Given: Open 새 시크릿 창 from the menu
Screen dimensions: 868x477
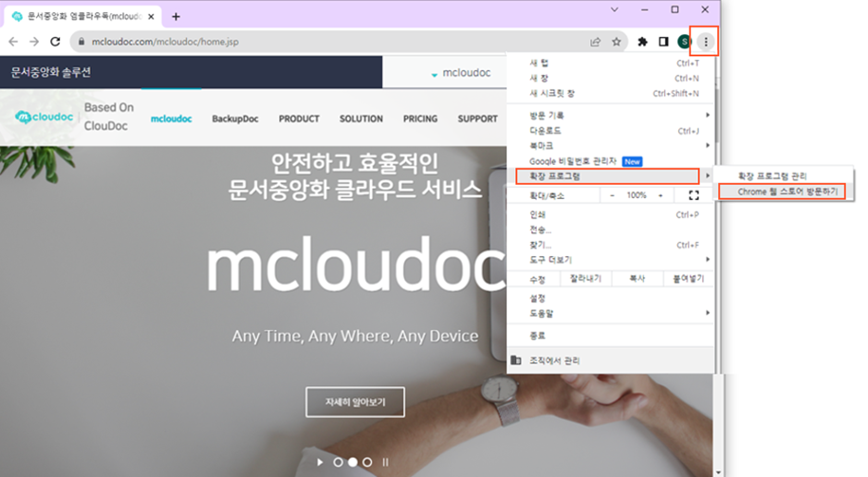Looking at the screenshot, I should click(611, 93).
